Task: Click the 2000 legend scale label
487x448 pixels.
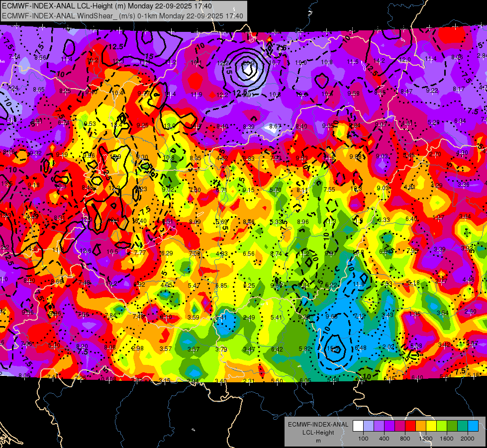Action: [x=468, y=439]
